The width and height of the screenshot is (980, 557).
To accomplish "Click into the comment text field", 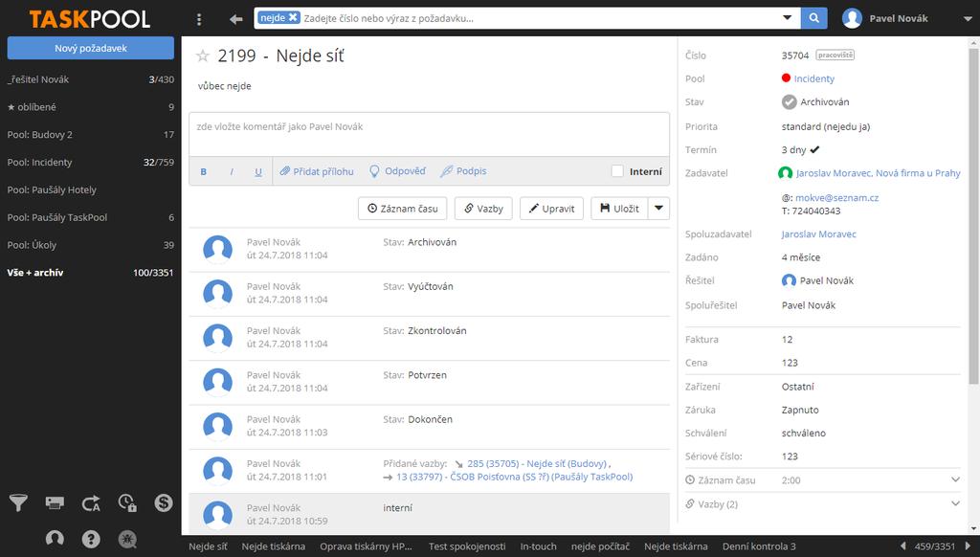I will (x=429, y=134).
